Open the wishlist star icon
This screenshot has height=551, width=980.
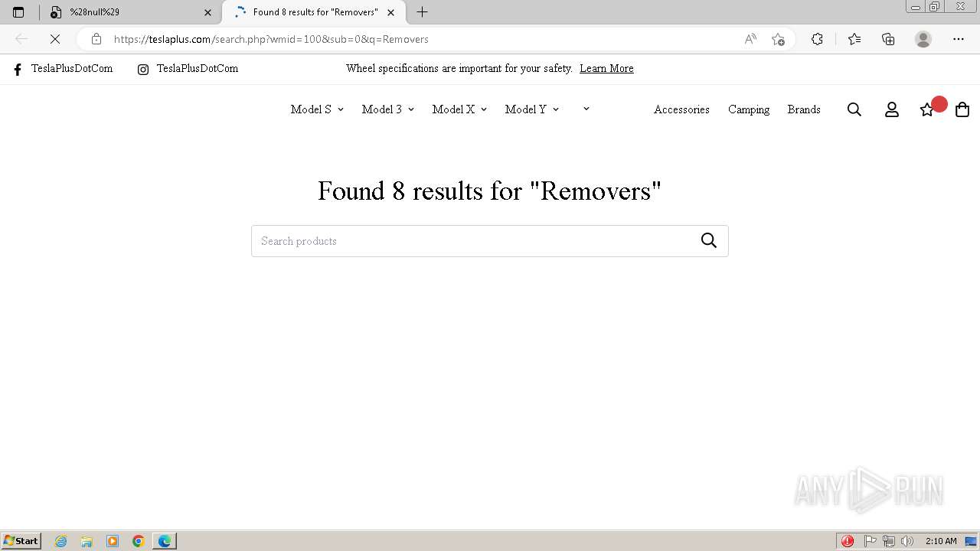click(927, 109)
